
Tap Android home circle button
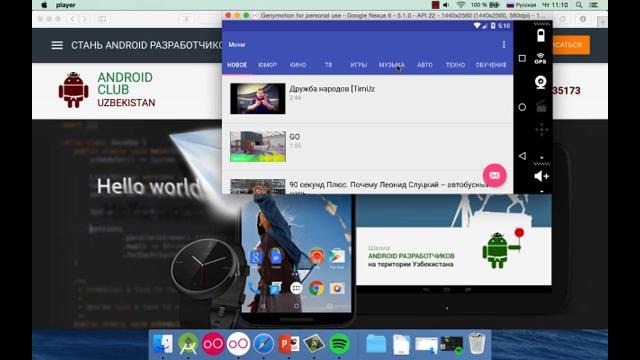522,107
